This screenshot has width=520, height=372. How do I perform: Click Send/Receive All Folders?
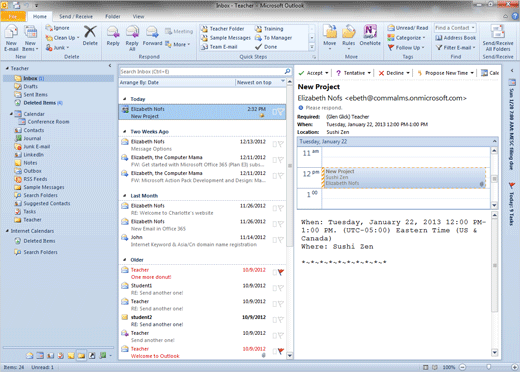498,38
